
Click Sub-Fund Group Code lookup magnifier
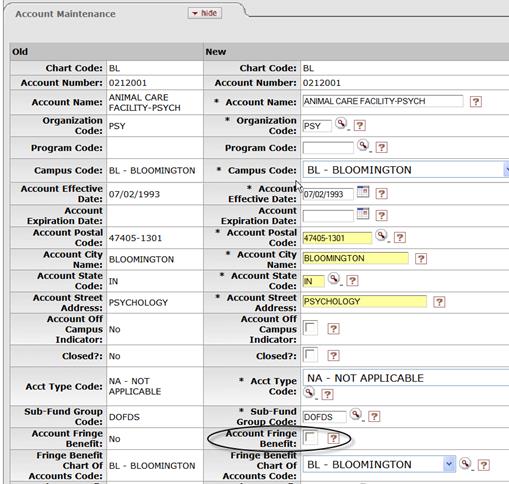(356, 415)
